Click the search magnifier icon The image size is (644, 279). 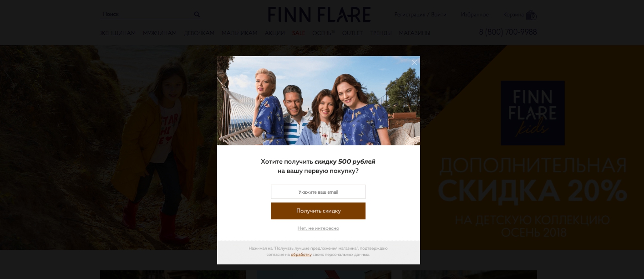point(197,15)
